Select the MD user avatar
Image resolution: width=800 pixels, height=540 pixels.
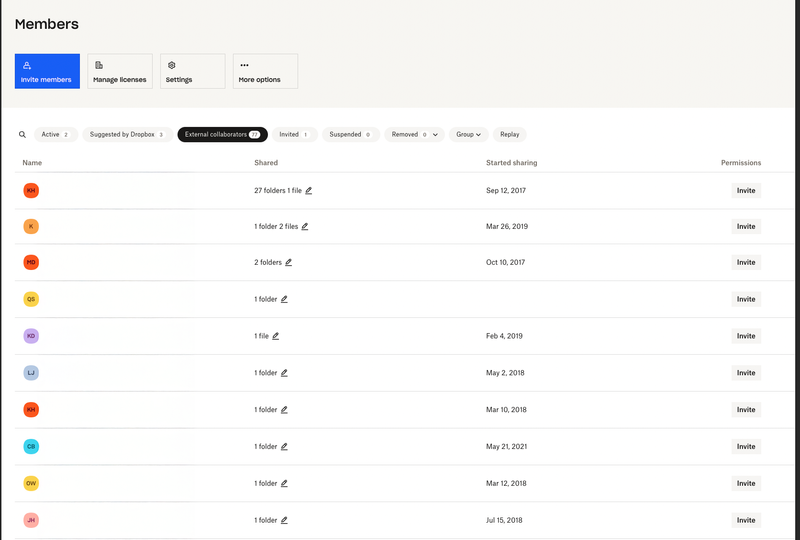(31, 262)
